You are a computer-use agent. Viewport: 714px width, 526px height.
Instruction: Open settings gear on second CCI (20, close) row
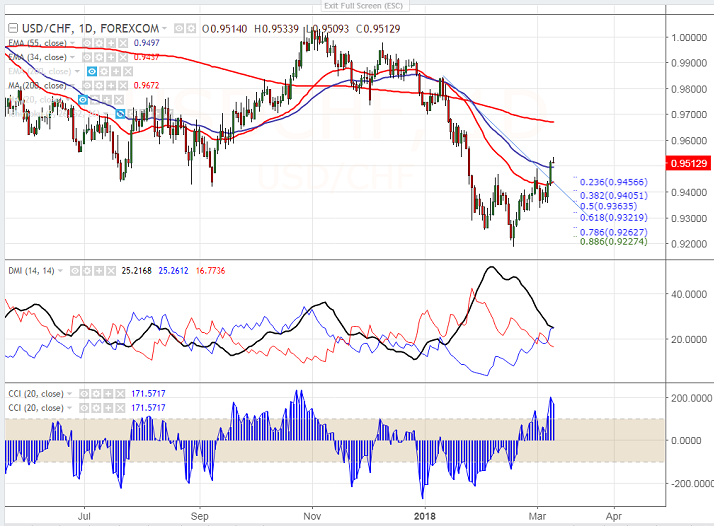96,408
